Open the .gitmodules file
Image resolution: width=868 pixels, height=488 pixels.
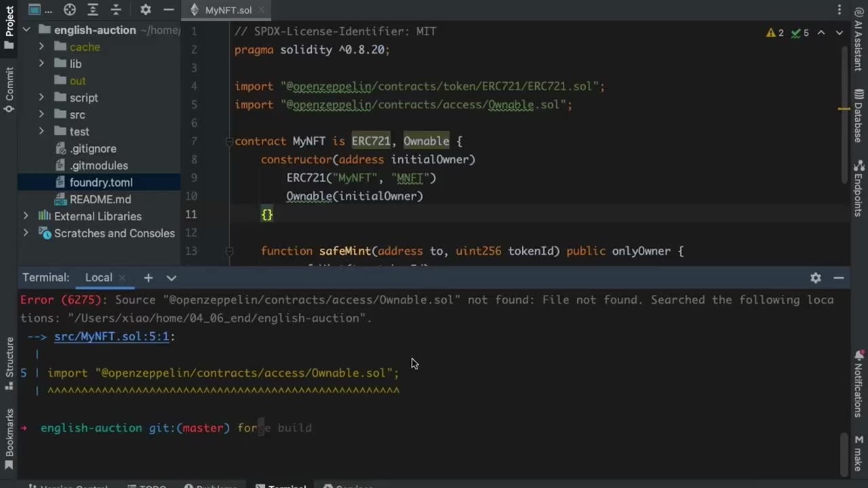pyautogui.click(x=98, y=165)
